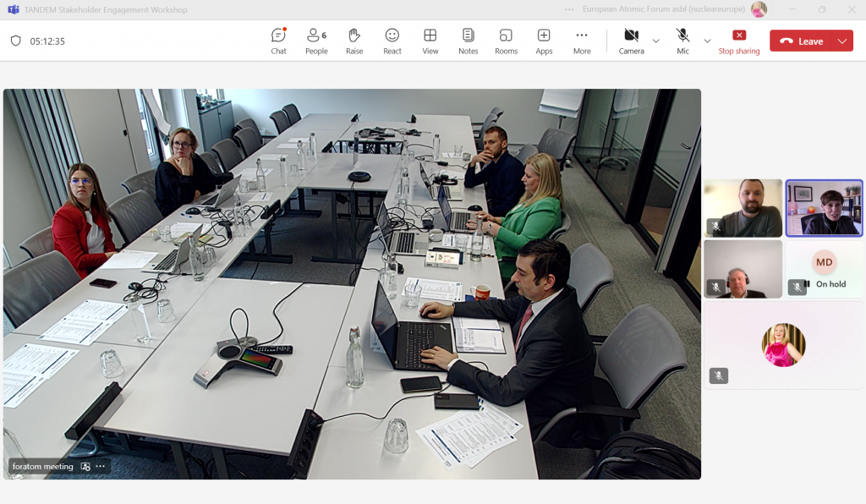
Task: Select the participant tile with headset man
Action: click(743, 270)
